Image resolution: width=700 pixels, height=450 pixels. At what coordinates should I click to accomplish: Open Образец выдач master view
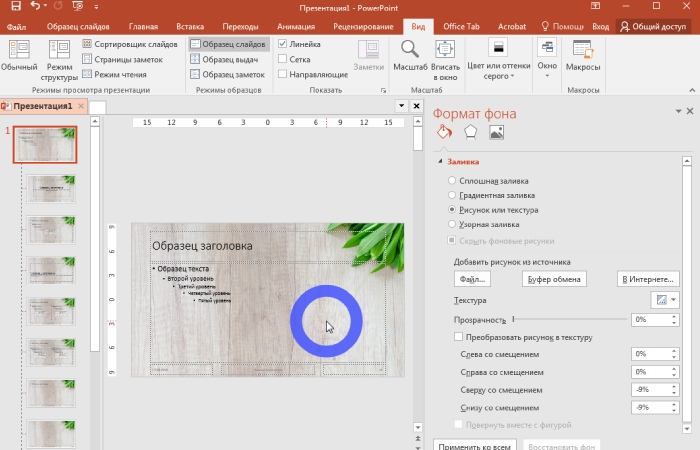coord(224,59)
